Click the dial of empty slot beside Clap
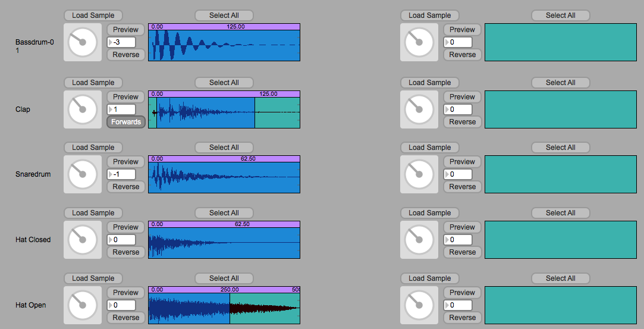 tap(419, 109)
